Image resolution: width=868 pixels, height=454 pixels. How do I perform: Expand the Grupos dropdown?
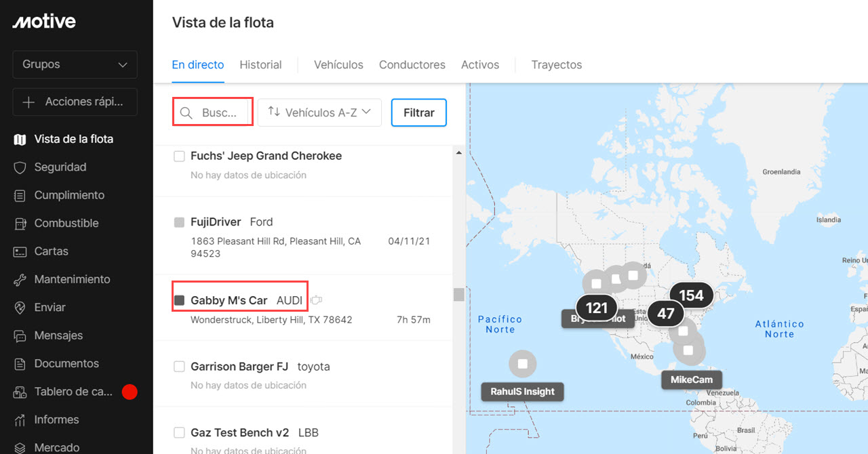(x=75, y=64)
